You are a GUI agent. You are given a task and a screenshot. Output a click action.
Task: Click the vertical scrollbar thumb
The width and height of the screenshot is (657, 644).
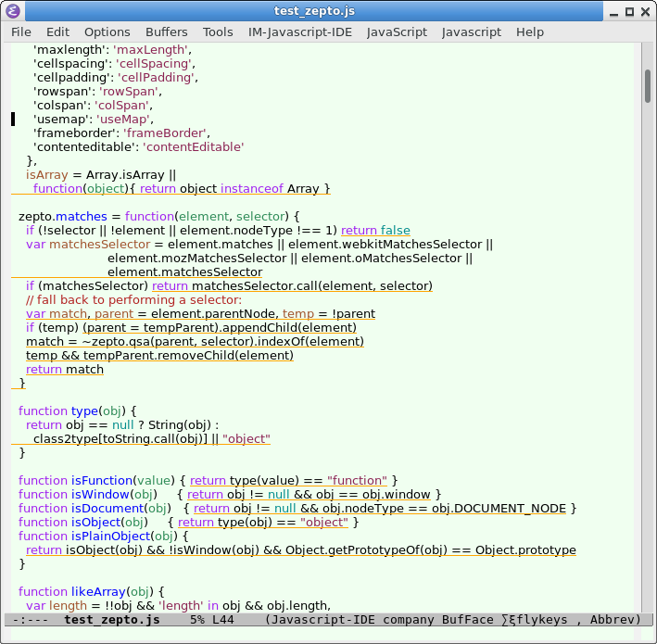pyautogui.click(x=648, y=86)
